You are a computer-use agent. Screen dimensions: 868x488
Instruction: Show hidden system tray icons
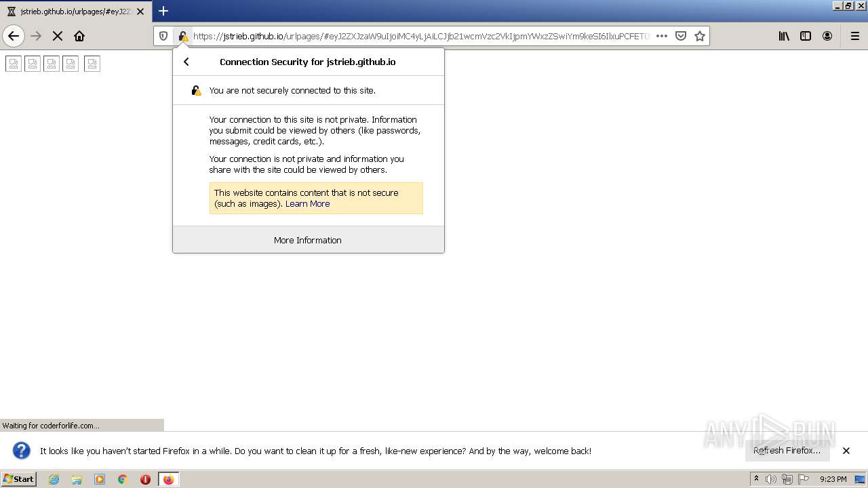756,479
